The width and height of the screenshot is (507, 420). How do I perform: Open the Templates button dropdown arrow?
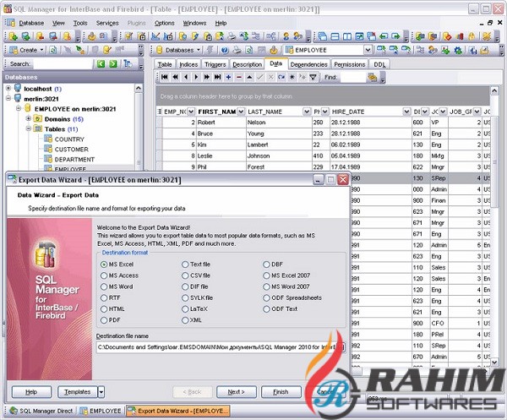[101, 392]
